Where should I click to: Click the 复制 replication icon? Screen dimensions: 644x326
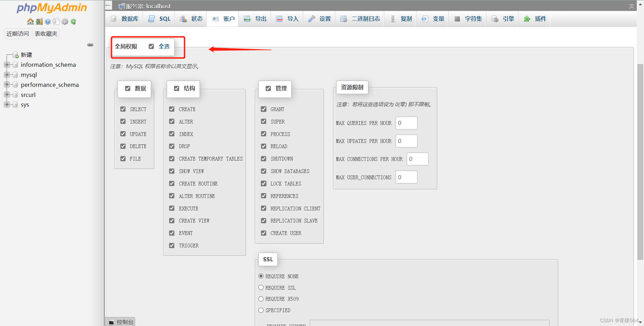pyautogui.click(x=393, y=19)
